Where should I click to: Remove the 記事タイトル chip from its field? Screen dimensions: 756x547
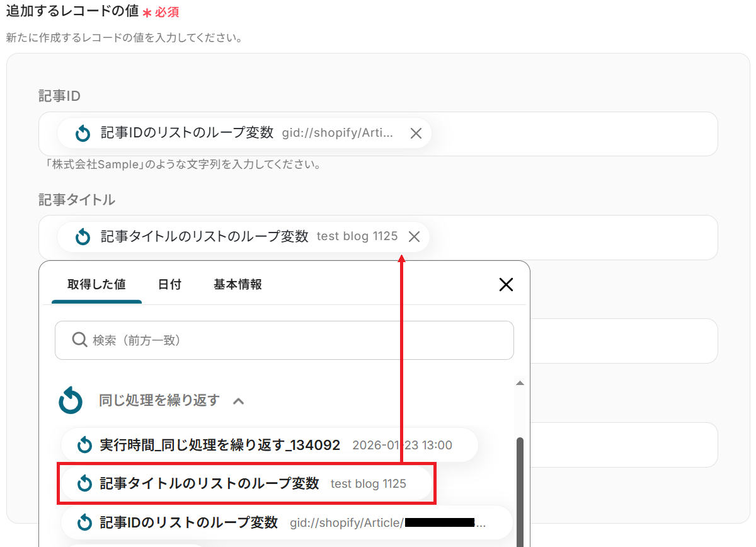414,236
